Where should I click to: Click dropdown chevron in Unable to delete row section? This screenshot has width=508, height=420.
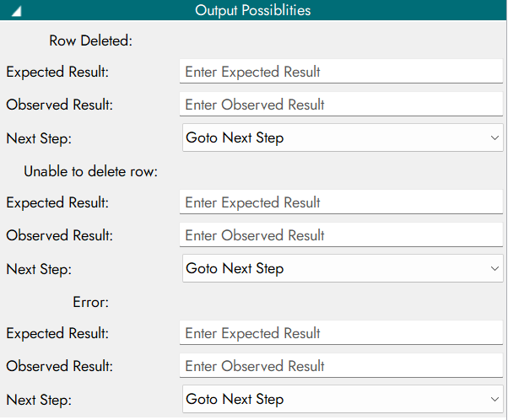(495, 268)
